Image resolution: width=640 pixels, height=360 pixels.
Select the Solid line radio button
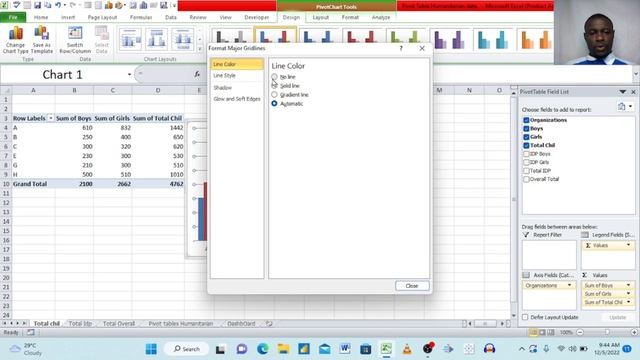(x=274, y=86)
